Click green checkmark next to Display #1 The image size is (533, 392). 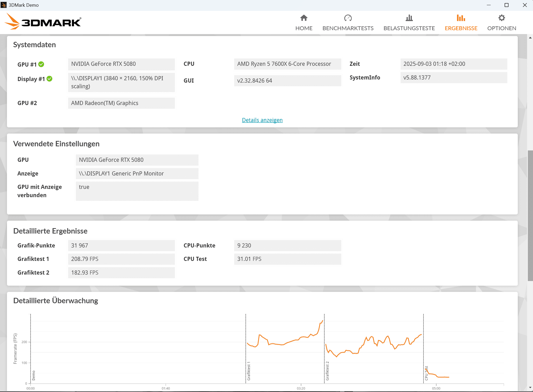click(x=50, y=79)
